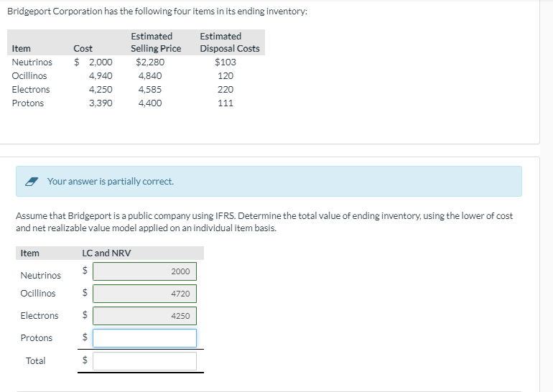553x392 pixels.
Task: Click Protons disposal cost 111
Action: coord(226,103)
